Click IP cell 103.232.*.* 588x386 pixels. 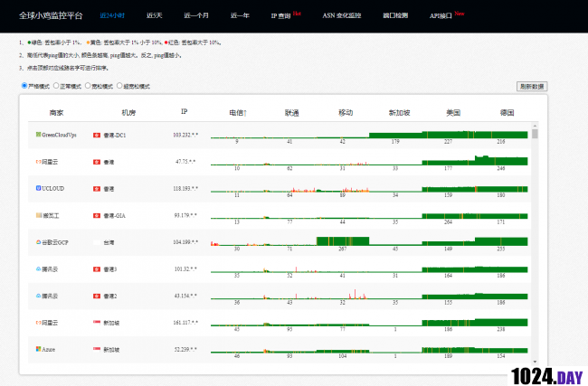[185, 135]
